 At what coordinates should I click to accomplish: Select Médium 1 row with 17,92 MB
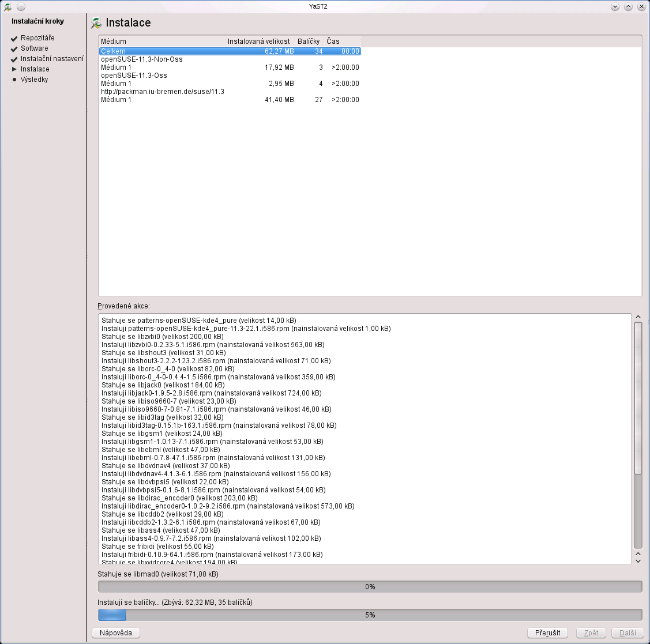point(230,67)
